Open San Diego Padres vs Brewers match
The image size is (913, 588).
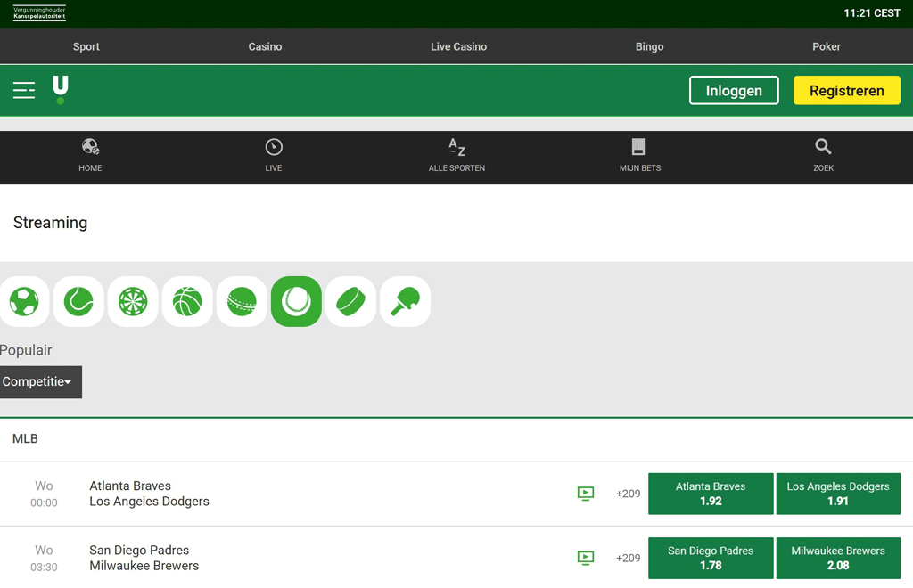click(144, 558)
